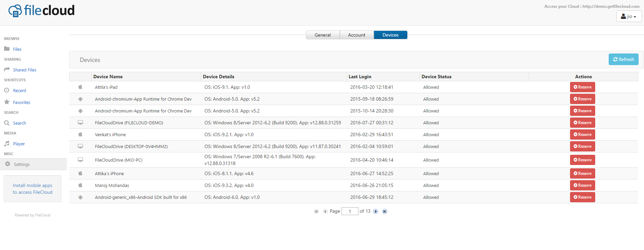Image resolution: width=644 pixels, height=250 pixels.
Task: Click the Powered by FileCloud link
Action: 33,215
